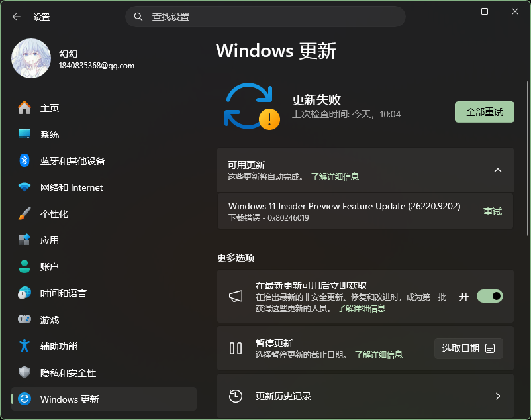Click the System monitor icon
531x420 pixels.
[24, 134]
